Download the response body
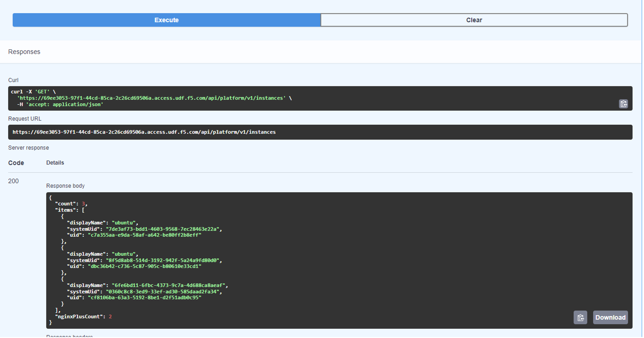 pyautogui.click(x=610, y=317)
